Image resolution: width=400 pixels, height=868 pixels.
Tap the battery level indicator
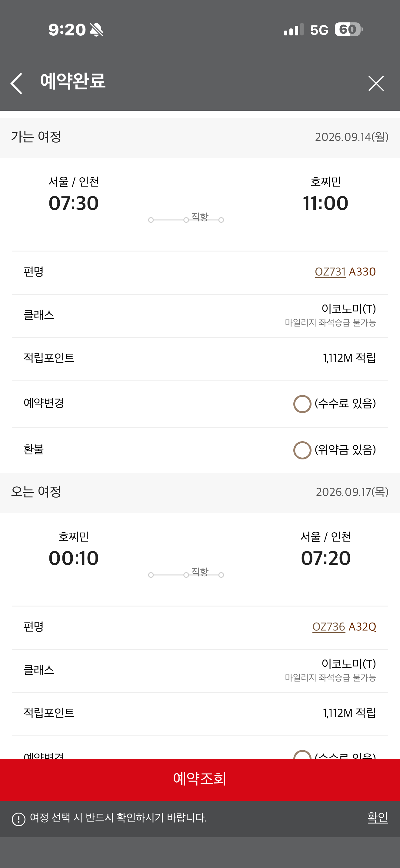coord(348,30)
